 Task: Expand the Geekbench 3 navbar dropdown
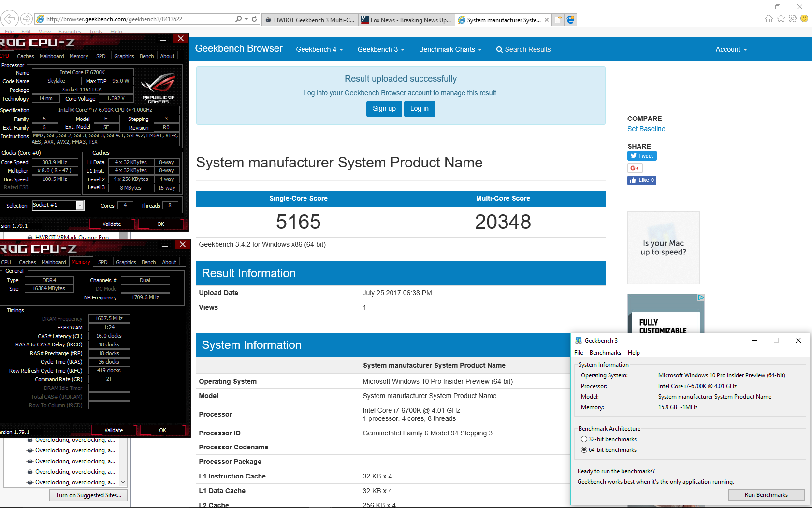click(381, 49)
